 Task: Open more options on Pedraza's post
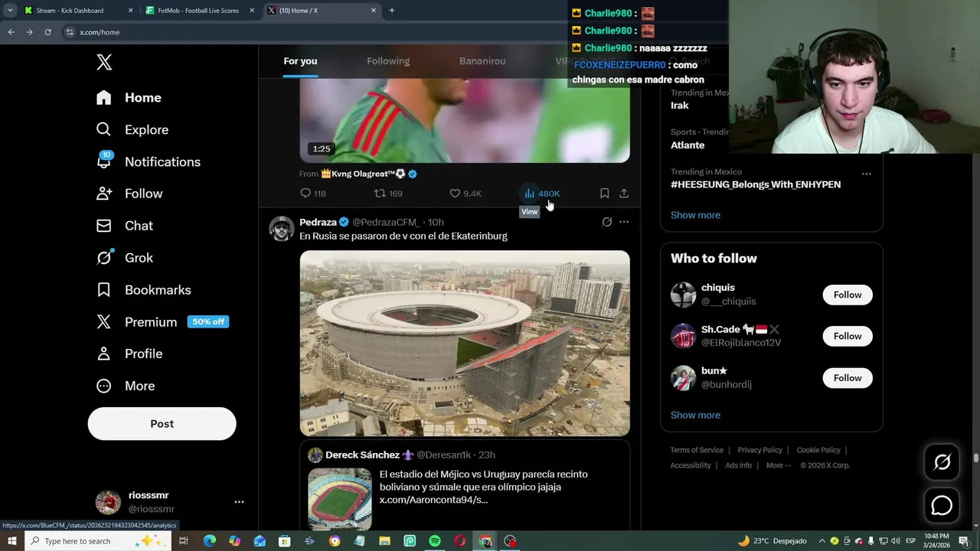coord(624,222)
